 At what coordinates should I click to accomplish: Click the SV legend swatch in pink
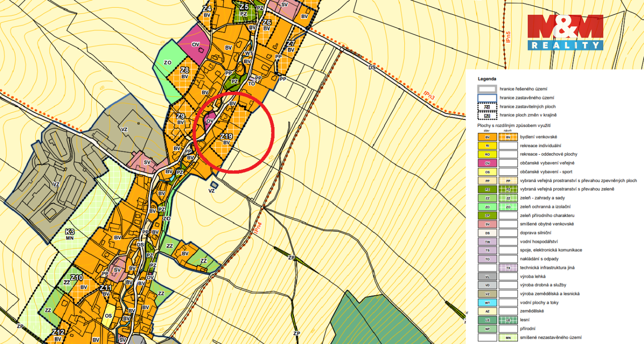487,224
